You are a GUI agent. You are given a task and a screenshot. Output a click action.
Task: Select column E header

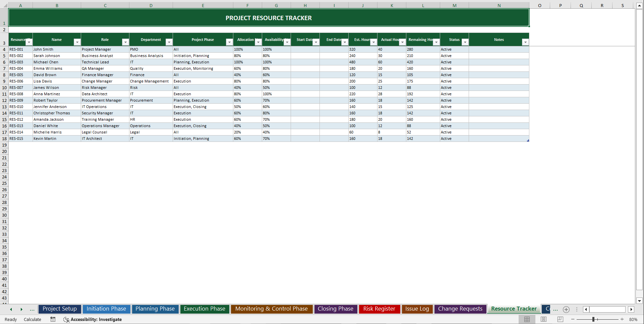203,5
